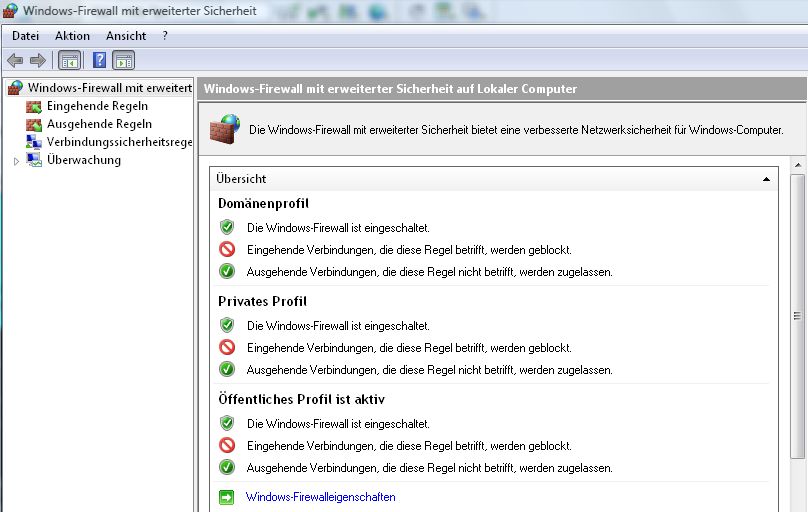The width and height of the screenshot is (808, 512).
Task: Click Öffentliches Profil ist aktiv heading
Action: coord(301,399)
